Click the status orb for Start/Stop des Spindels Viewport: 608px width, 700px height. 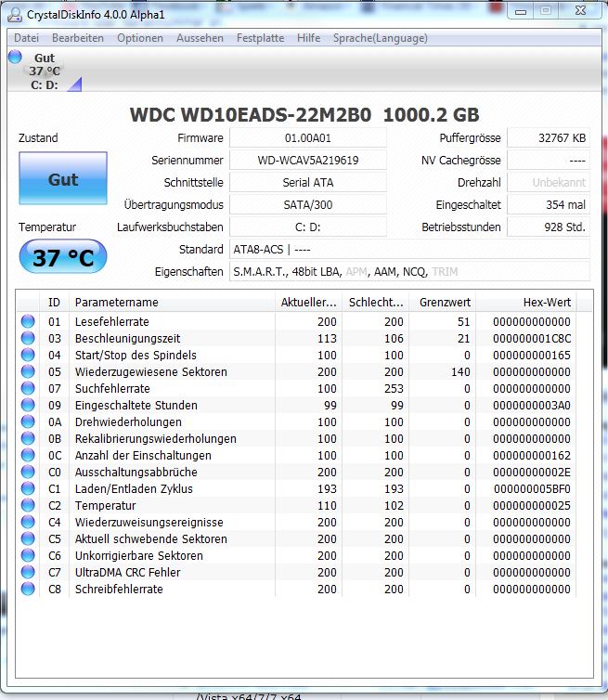coord(28,355)
